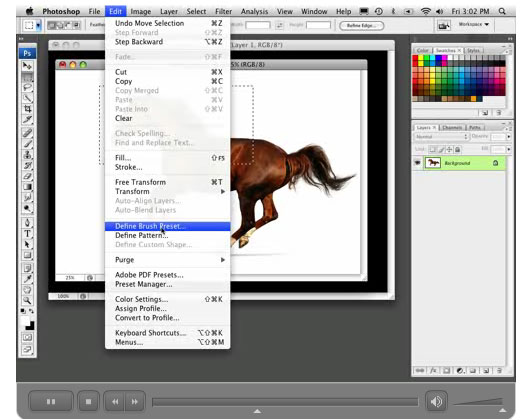The height and width of the screenshot is (420, 524).
Task: Select the Move tool
Action: click(x=27, y=66)
